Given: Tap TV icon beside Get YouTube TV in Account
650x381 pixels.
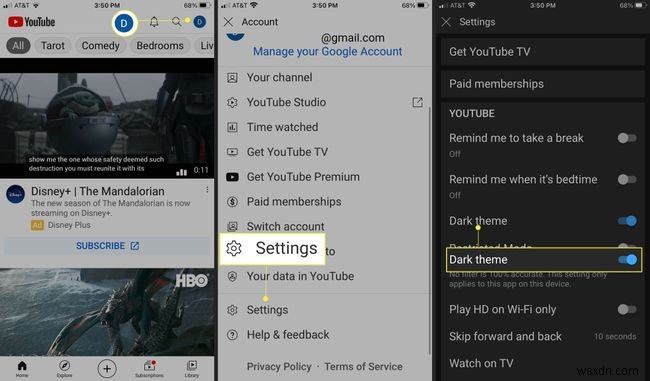Looking at the screenshot, I should [233, 152].
